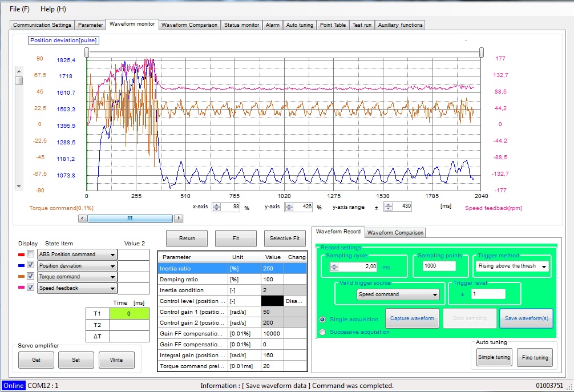This screenshot has height=392, width=574.
Task: Click right arrow of horizontal scrollbar
Action: pyautogui.click(x=179, y=218)
